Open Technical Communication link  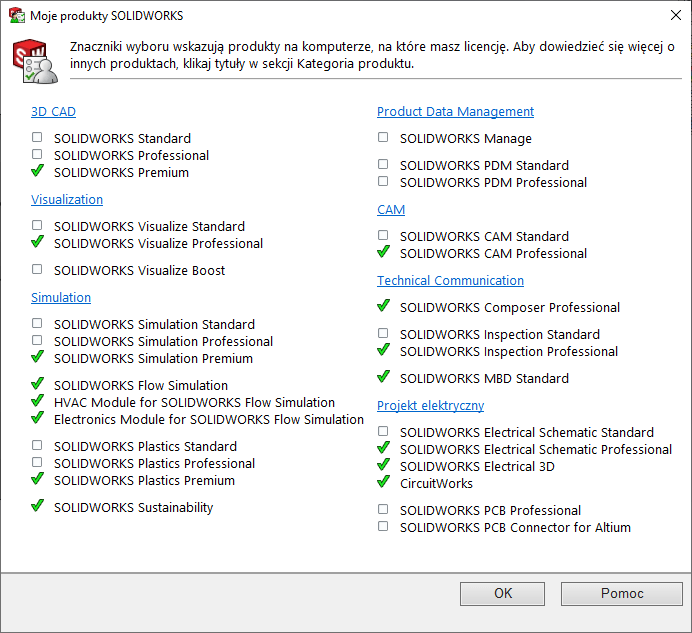[451, 281]
